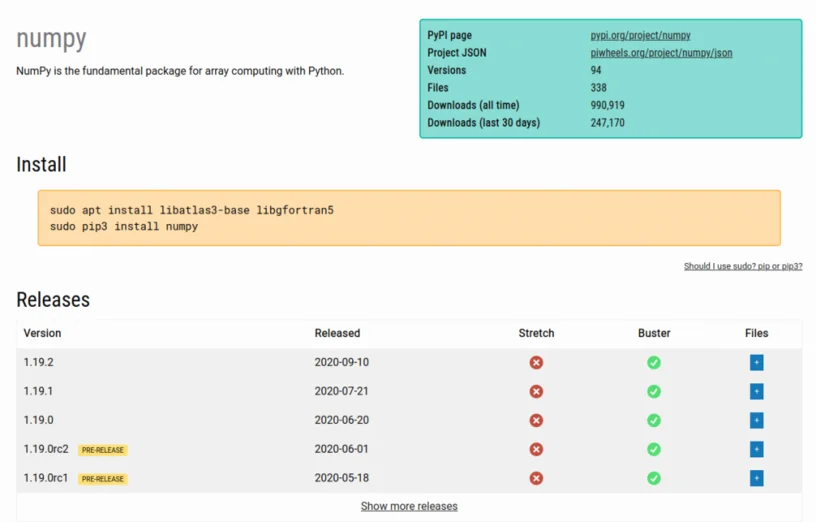Viewport: 816px width, 522px height.
Task: Click the Stretch failed icon for 1.19.1
Action: coord(536,391)
